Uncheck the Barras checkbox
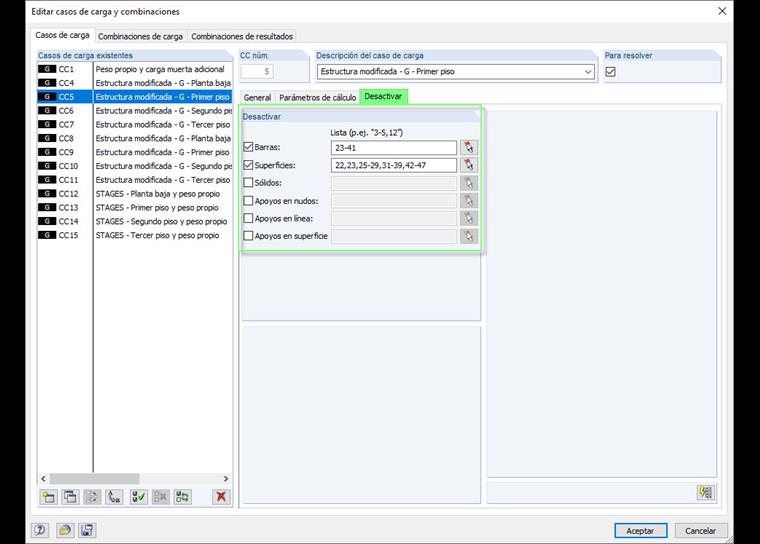This screenshot has width=760, height=544. point(248,147)
